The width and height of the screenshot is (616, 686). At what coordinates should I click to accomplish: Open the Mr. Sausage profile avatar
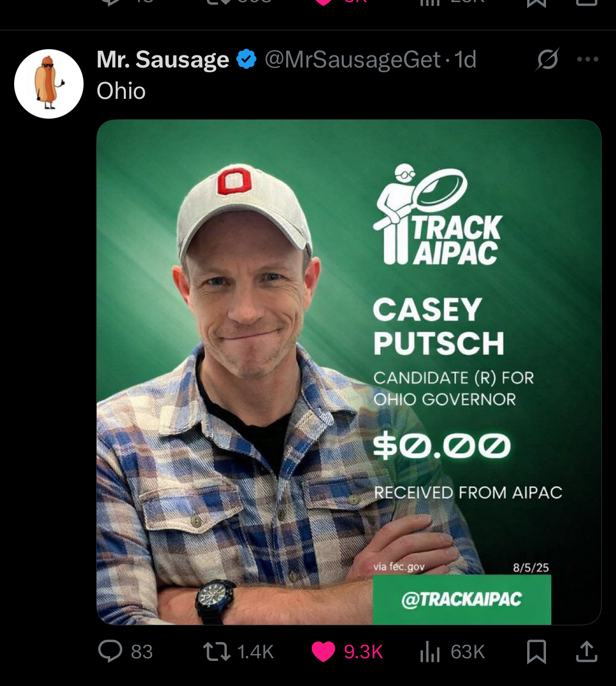[x=49, y=84]
